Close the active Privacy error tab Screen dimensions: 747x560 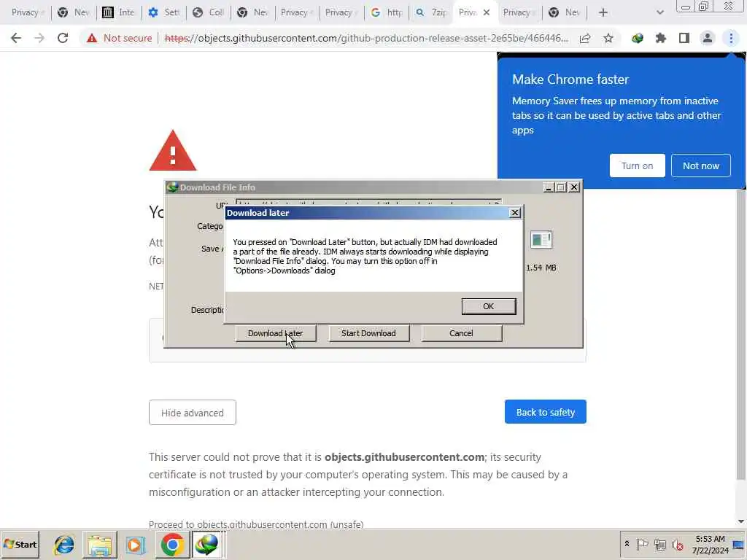(487, 12)
